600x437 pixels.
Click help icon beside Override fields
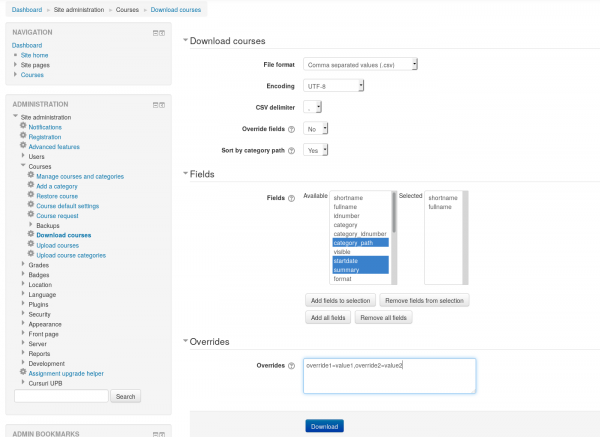pyautogui.click(x=291, y=129)
